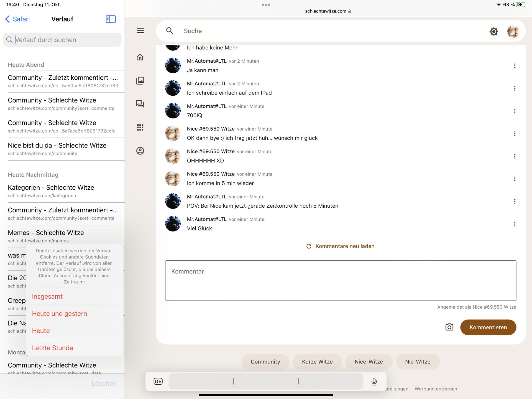Reload comments via Kommentare neu laden
This screenshot has height=399, width=532.
pos(340,246)
